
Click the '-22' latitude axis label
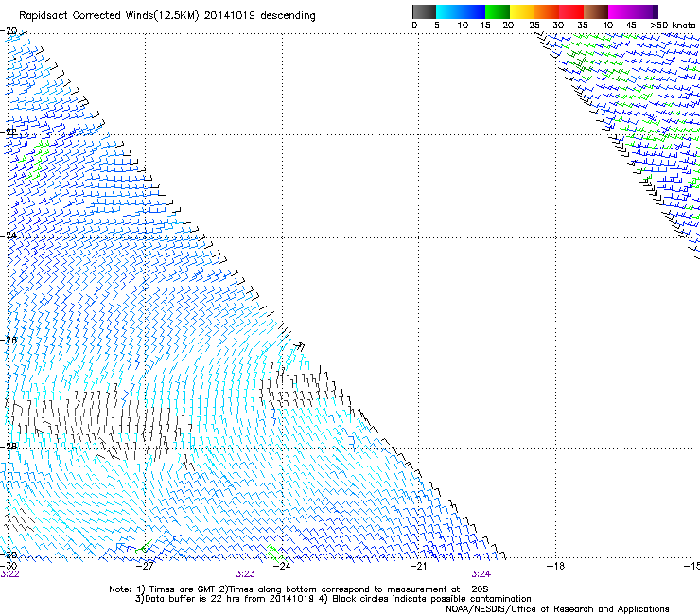coord(9,132)
